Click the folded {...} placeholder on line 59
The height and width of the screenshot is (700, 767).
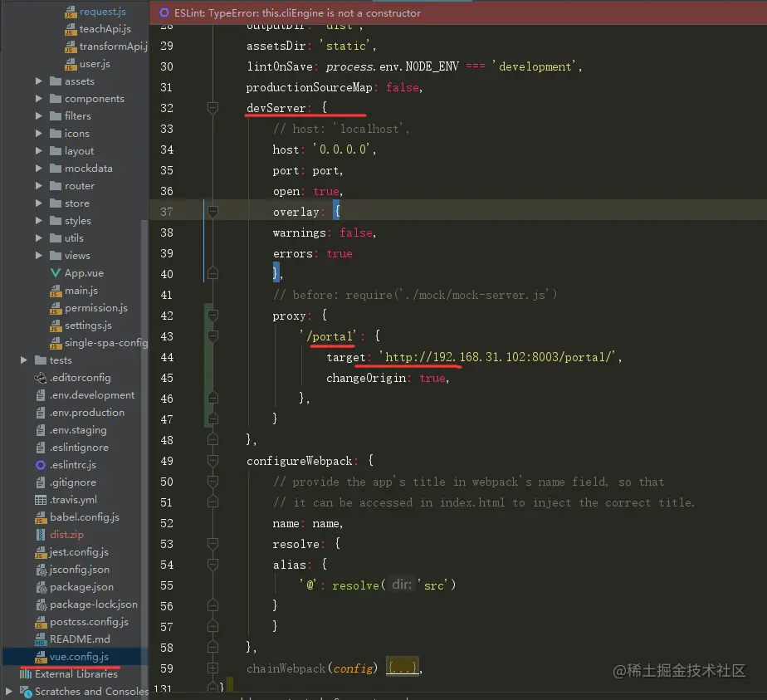[403, 668]
